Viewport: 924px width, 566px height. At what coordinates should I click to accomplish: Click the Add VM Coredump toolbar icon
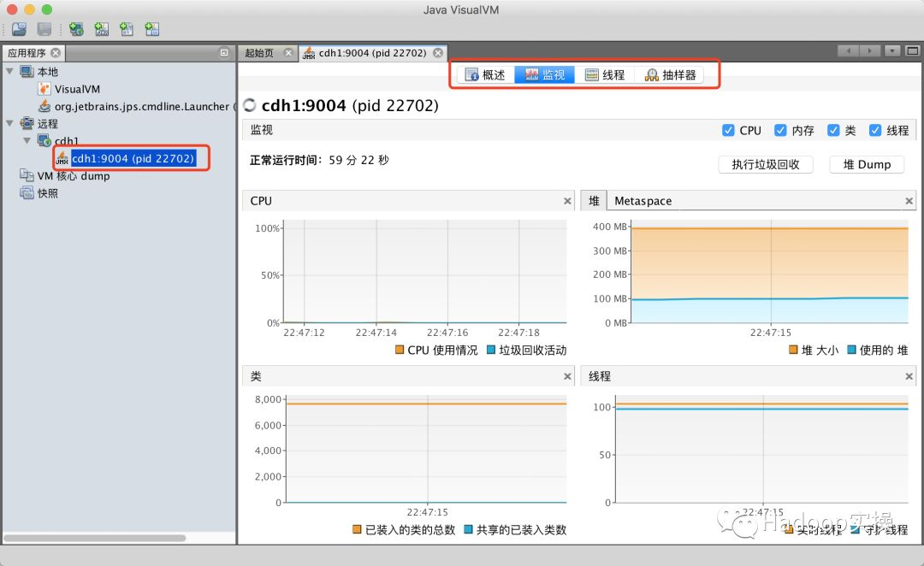click(x=127, y=29)
